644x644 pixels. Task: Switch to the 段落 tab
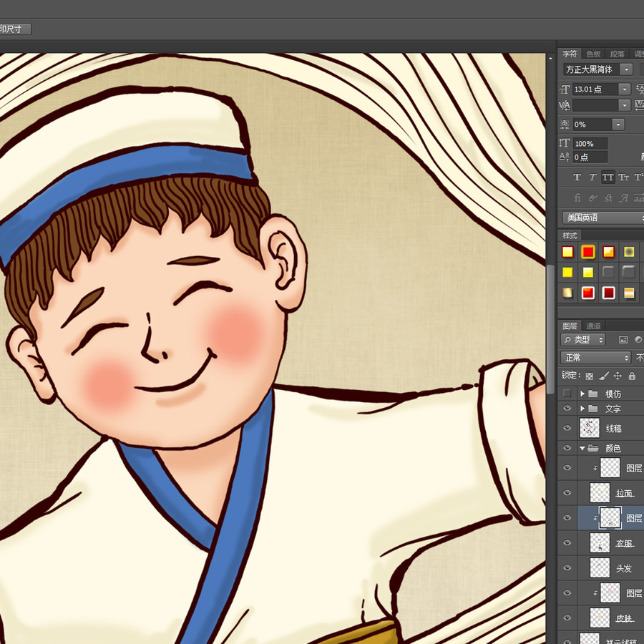tap(617, 54)
